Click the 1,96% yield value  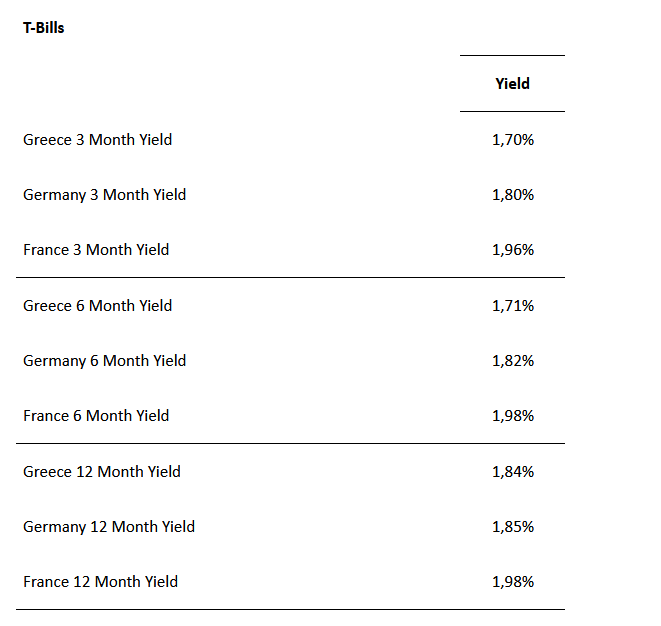[513, 250]
